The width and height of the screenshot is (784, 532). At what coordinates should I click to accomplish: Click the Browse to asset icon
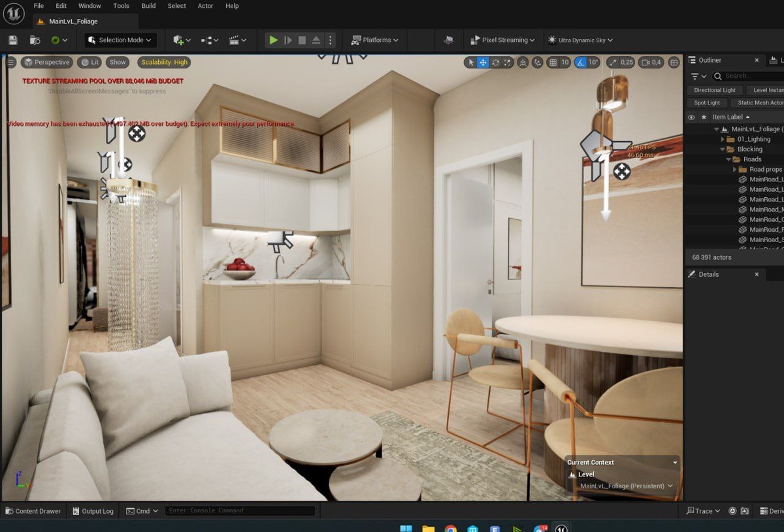(x=35, y=40)
